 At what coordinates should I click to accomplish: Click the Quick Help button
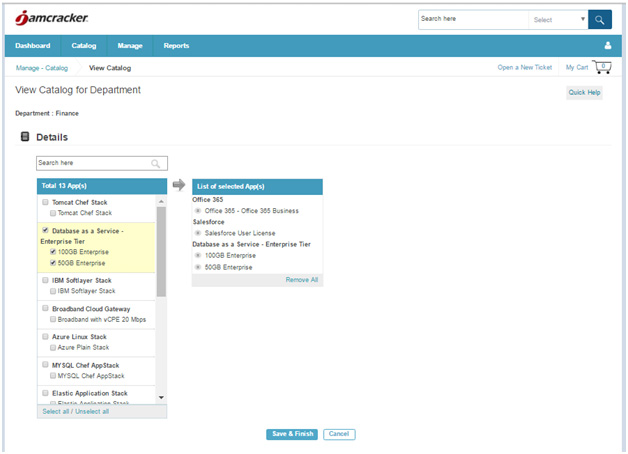(584, 92)
